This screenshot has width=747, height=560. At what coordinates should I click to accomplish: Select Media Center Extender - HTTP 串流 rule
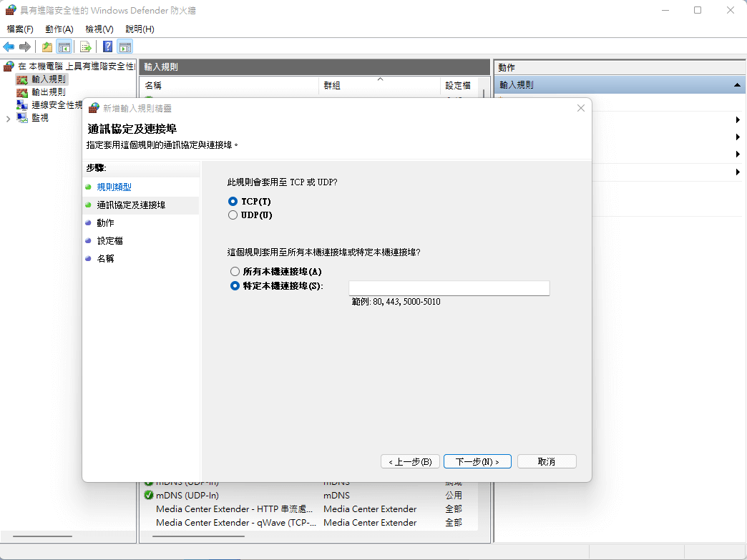point(310,509)
